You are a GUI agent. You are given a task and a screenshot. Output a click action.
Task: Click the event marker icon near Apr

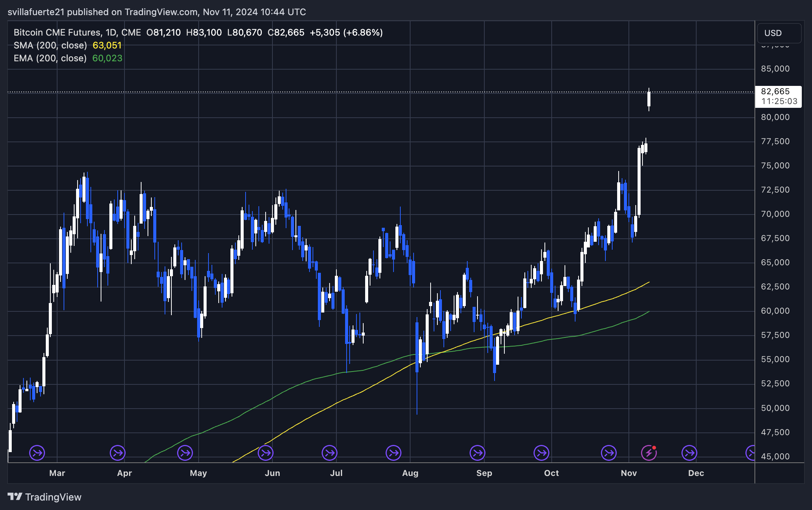(118, 452)
